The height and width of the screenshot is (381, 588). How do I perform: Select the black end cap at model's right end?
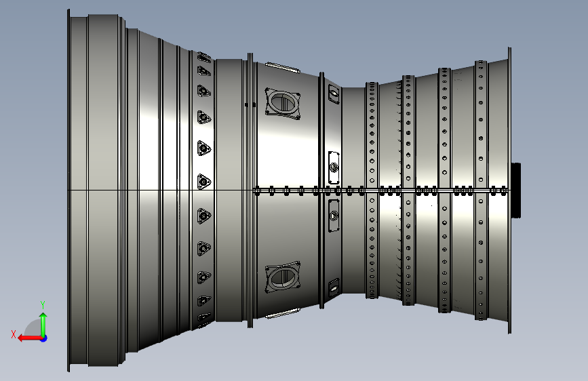click(x=516, y=190)
